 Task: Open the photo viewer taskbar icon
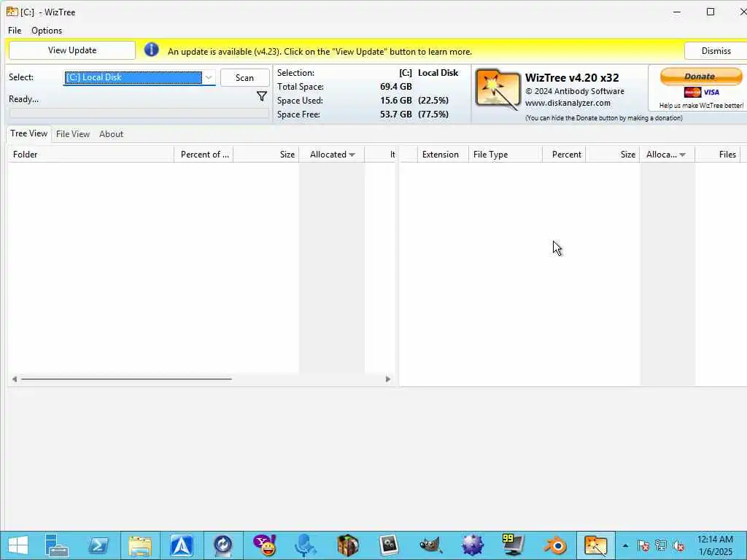click(389, 545)
